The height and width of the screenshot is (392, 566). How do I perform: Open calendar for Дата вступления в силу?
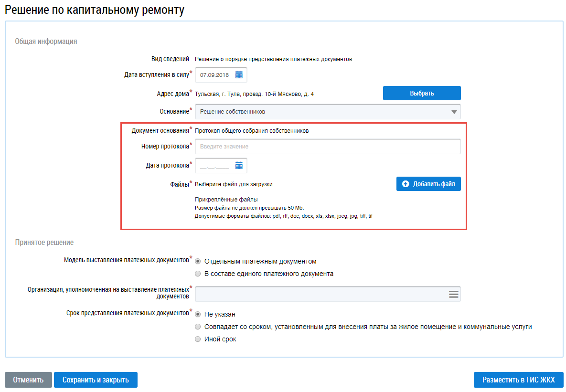pyautogui.click(x=239, y=75)
